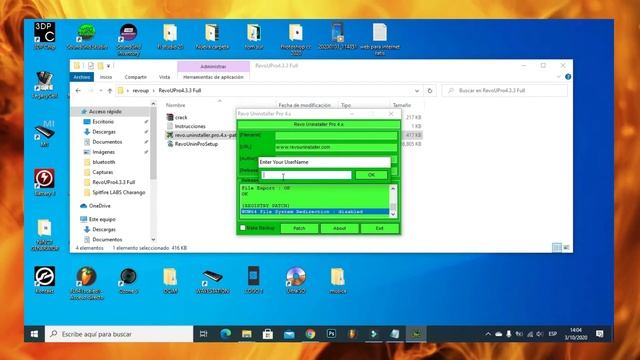The width and height of the screenshot is (640, 360).
Task: Open Google Chrome from taskbar
Action: point(310,334)
